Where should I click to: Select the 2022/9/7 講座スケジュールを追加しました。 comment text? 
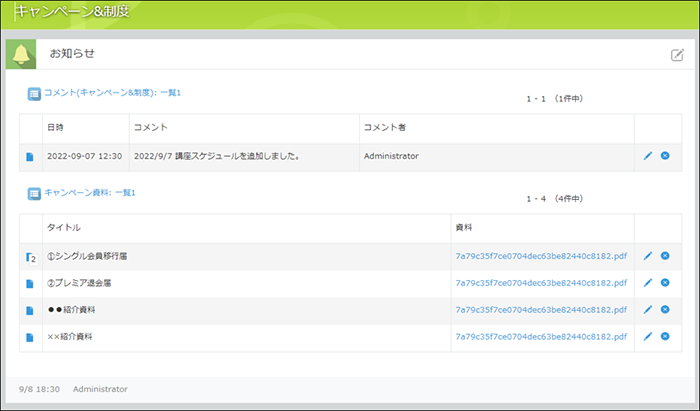pyautogui.click(x=217, y=156)
